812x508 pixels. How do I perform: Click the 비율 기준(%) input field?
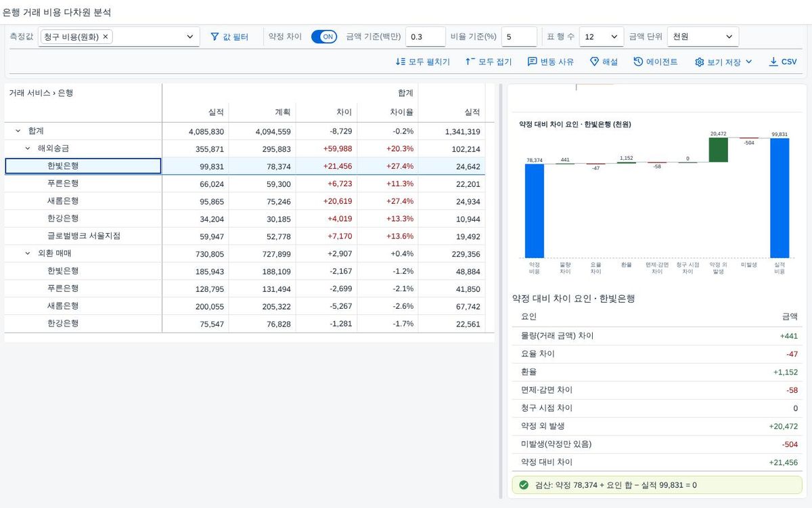click(520, 37)
